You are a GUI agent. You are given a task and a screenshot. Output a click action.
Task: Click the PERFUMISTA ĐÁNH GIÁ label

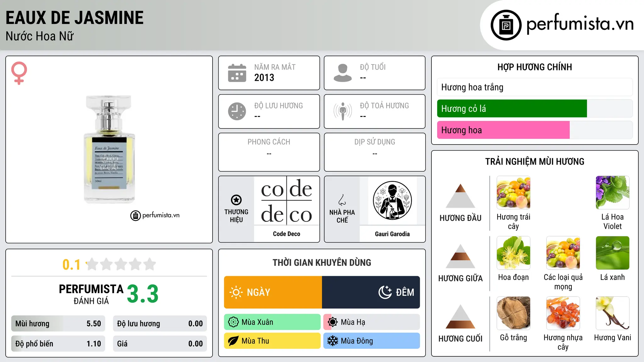pyautogui.click(x=91, y=294)
